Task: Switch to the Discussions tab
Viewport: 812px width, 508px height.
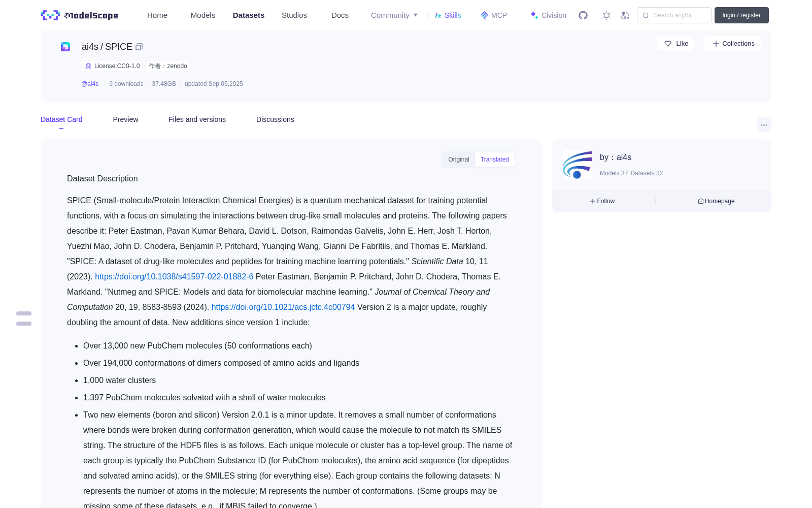Action: pos(275,119)
